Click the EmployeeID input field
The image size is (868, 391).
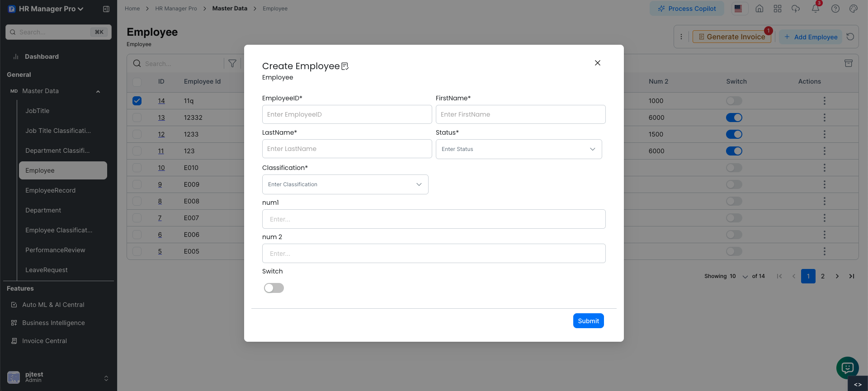[x=347, y=114]
